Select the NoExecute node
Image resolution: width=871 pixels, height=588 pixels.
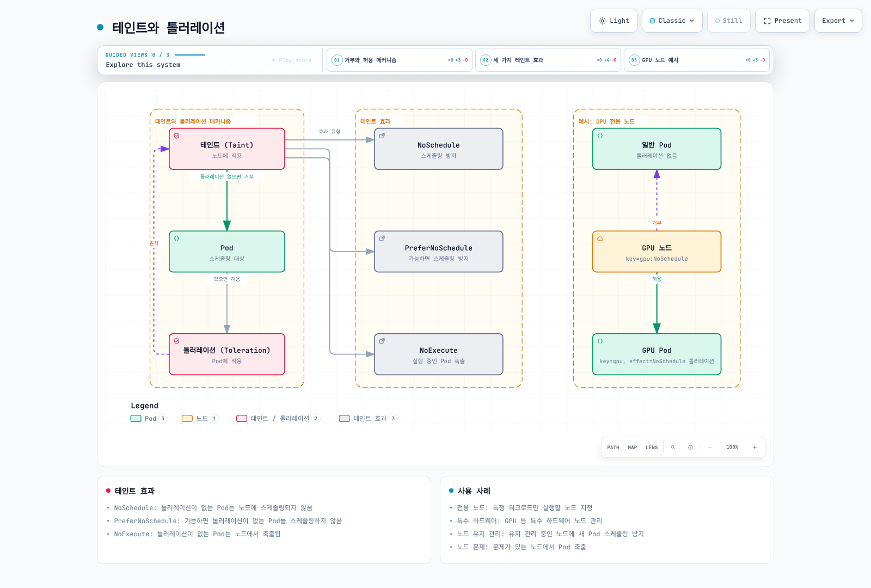point(439,354)
